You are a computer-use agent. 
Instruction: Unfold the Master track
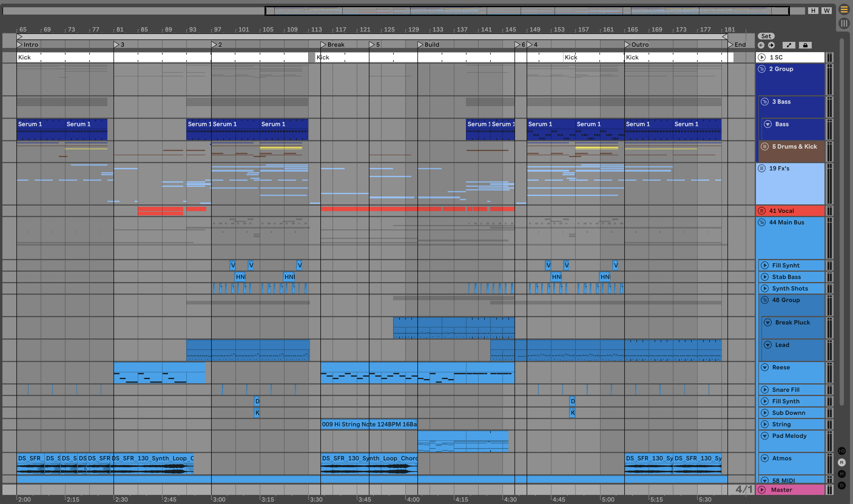tap(762, 490)
